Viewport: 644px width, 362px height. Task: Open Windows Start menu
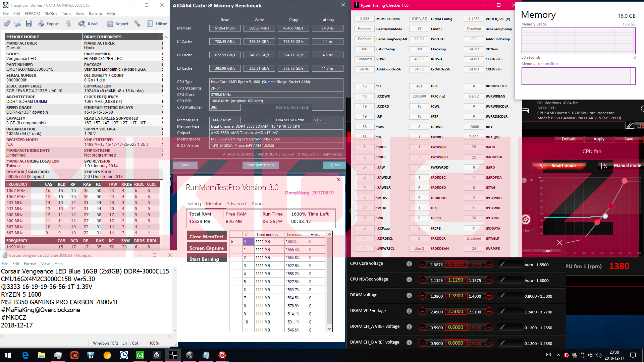(x=8, y=355)
